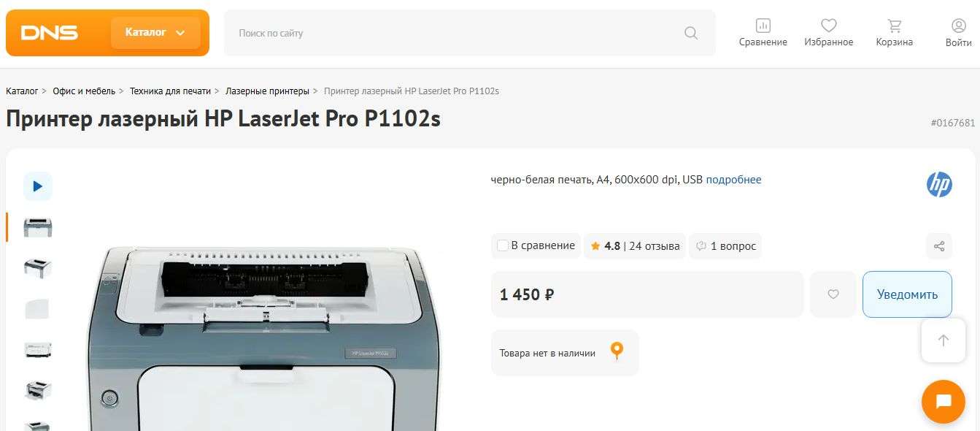Screen dimensions: 980x431
Task: Tick the В сравнение checkbox
Action: tap(503, 246)
